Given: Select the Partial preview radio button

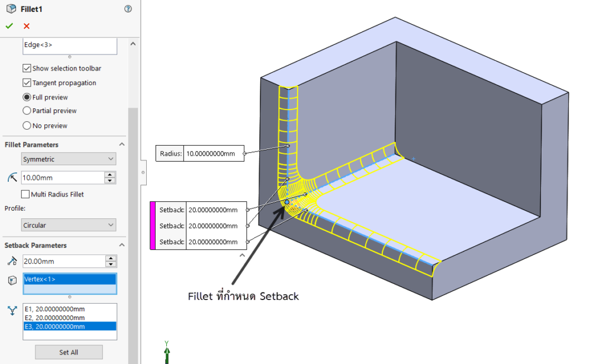Looking at the screenshot, I should click(25, 111).
